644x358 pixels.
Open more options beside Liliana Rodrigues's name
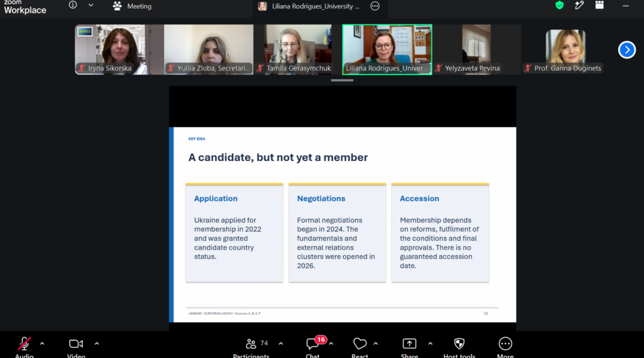(x=375, y=6)
